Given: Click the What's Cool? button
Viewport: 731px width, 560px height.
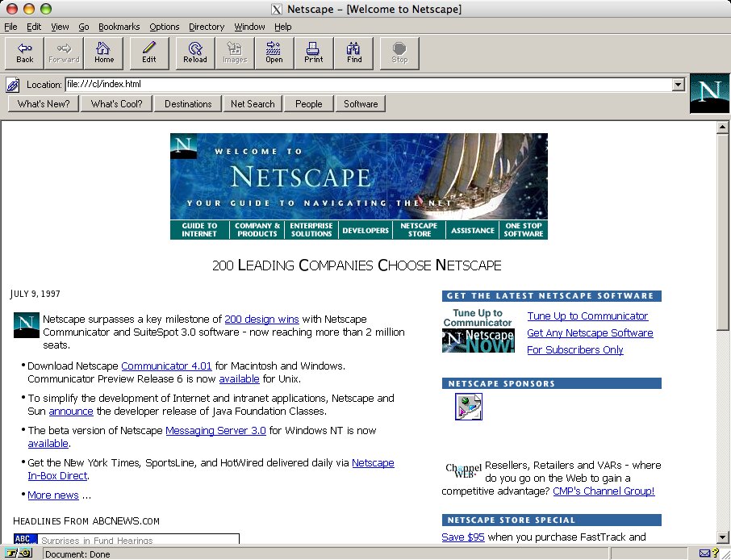Looking at the screenshot, I should pos(116,104).
